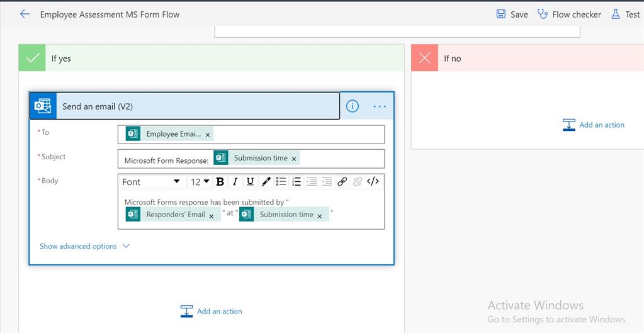The height and width of the screenshot is (333, 644).
Task: Toggle underline formatting
Action: [x=250, y=181]
